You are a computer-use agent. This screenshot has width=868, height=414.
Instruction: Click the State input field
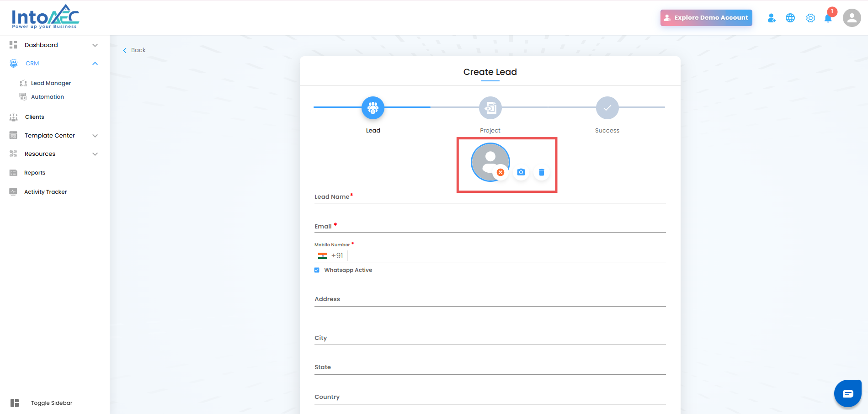point(490,367)
